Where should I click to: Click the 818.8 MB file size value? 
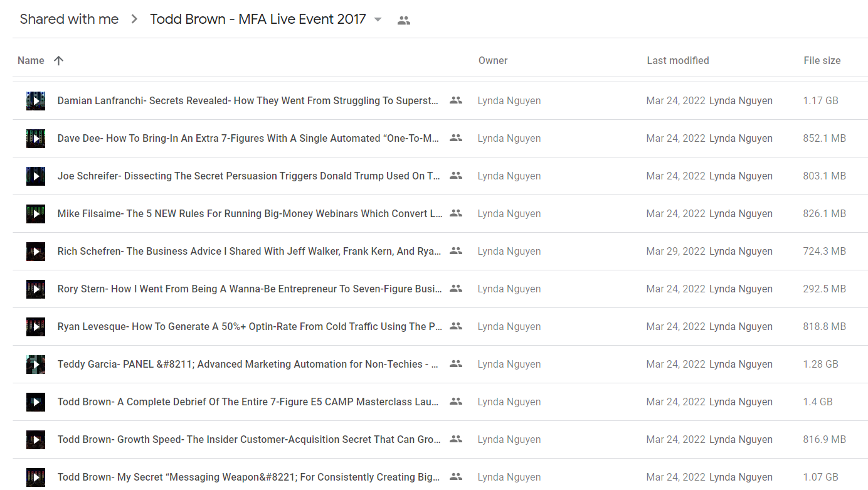point(825,326)
